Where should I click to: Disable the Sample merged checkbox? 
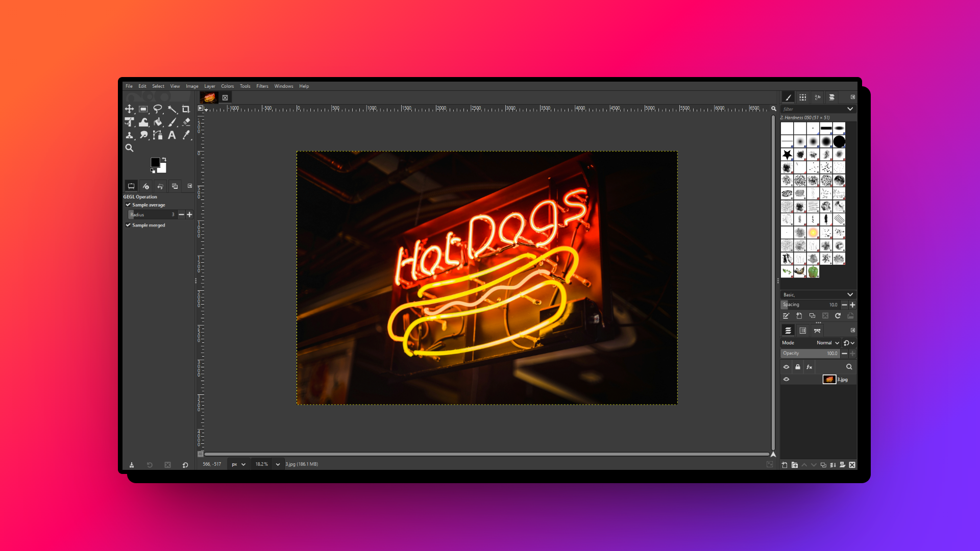tap(128, 225)
